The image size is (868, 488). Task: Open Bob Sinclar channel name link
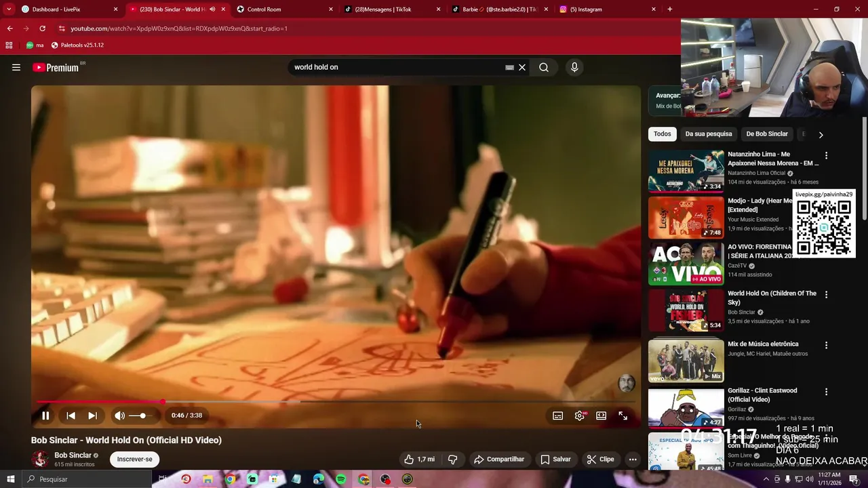73,455
